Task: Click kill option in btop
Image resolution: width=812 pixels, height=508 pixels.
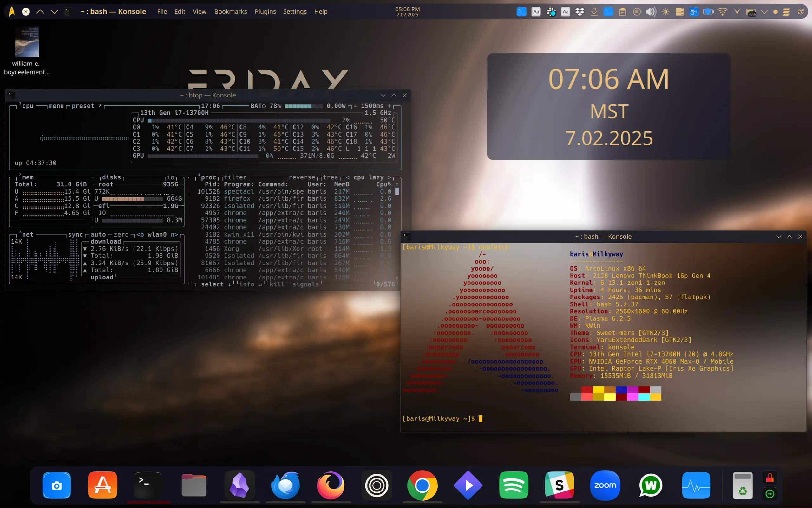Action: pos(277,284)
